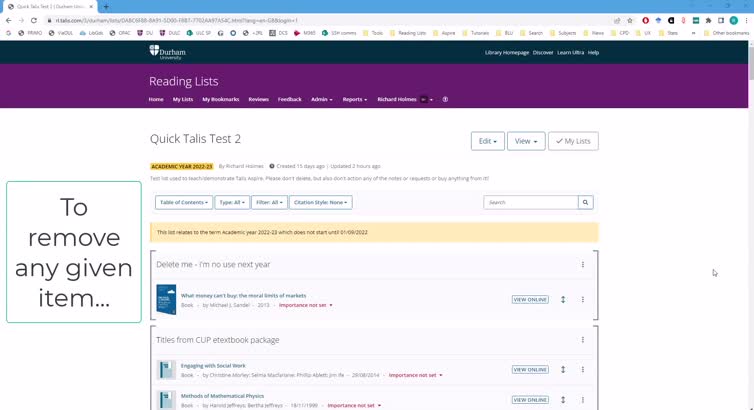The height and width of the screenshot is (410, 754).
Task: Click move arrows for 'Engaging with Social Work'
Action: (x=563, y=369)
